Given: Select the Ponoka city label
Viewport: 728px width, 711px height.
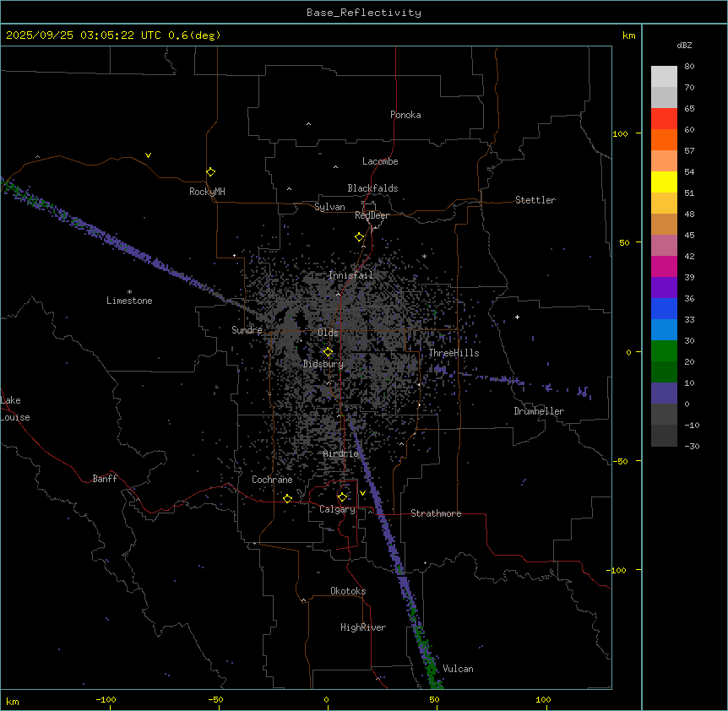Looking at the screenshot, I should [x=405, y=115].
